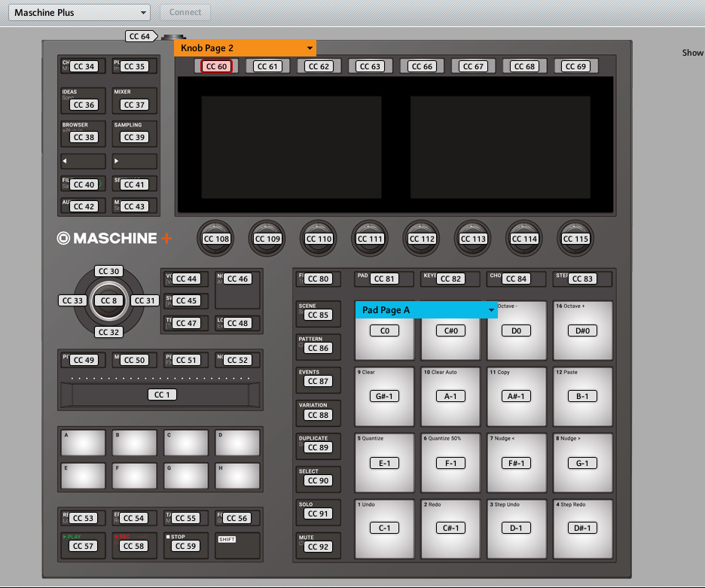The height and width of the screenshot is (588, 705).
Task: Toggle the MUTE button CC 92
Action: coord(319,546)
